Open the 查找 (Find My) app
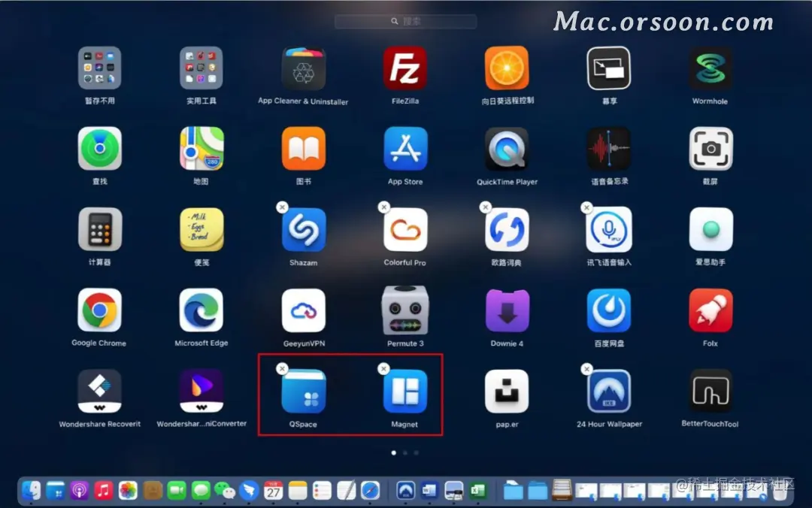Screen dimensions: 812x508 coord(99,149)
